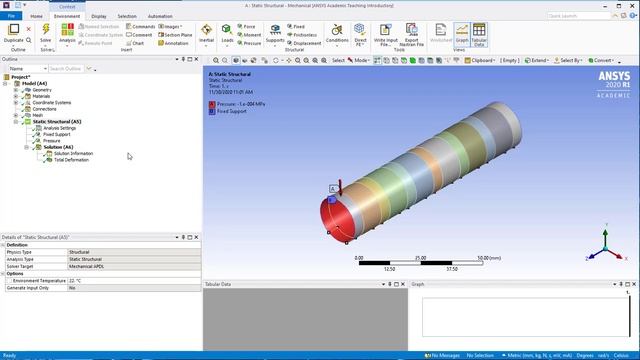Switch to the Selection ribbon tab
The image size is (640, 360).
tap(127, 16)
